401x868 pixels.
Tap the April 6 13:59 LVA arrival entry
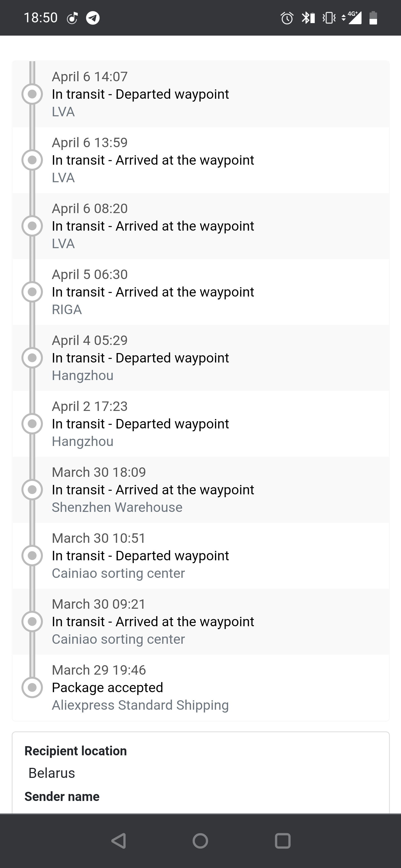pyautogui.click(x=201, y=160)
